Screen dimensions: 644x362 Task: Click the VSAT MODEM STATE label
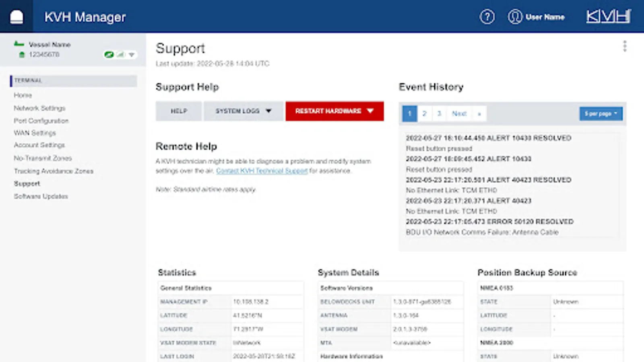[188, 343]
